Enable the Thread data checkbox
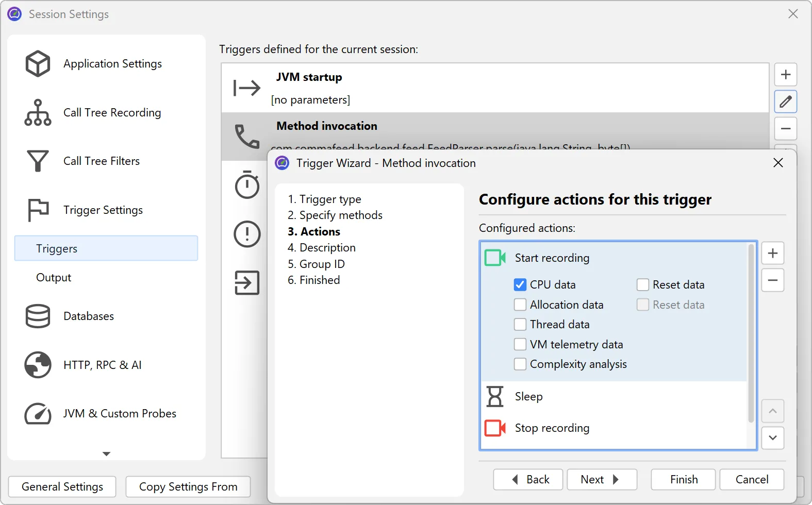 [x=520, y=324]
